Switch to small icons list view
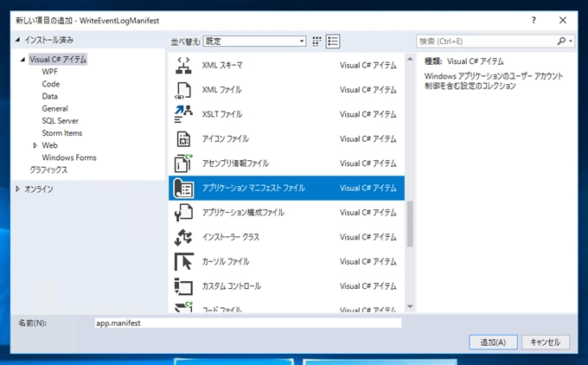The width and height of the screenshot is (588, 365). (333, 42)
